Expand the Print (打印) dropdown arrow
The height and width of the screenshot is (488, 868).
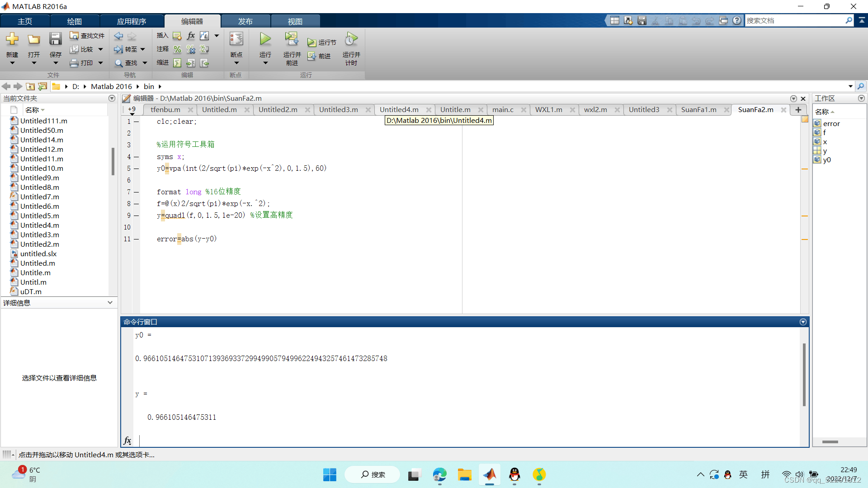pos(100,63)
